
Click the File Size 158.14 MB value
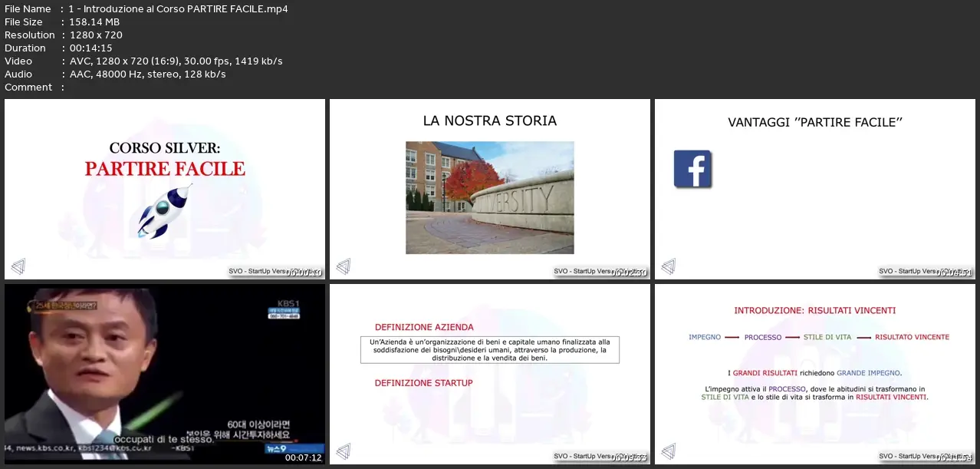[x=94, y=21]
